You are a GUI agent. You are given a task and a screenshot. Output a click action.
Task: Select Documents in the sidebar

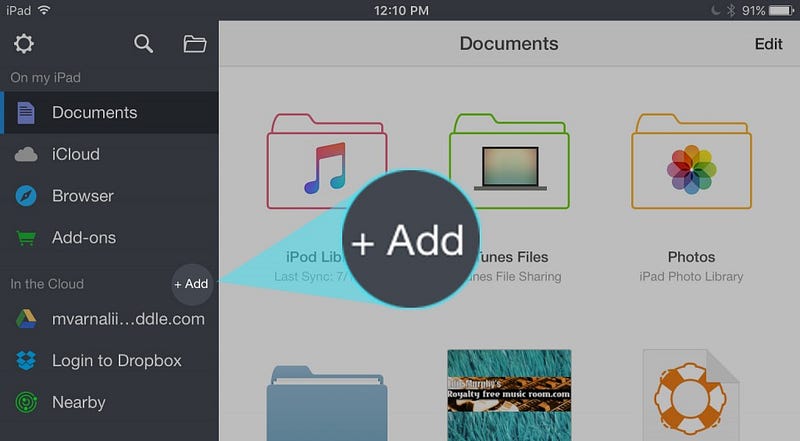(109, 113)
